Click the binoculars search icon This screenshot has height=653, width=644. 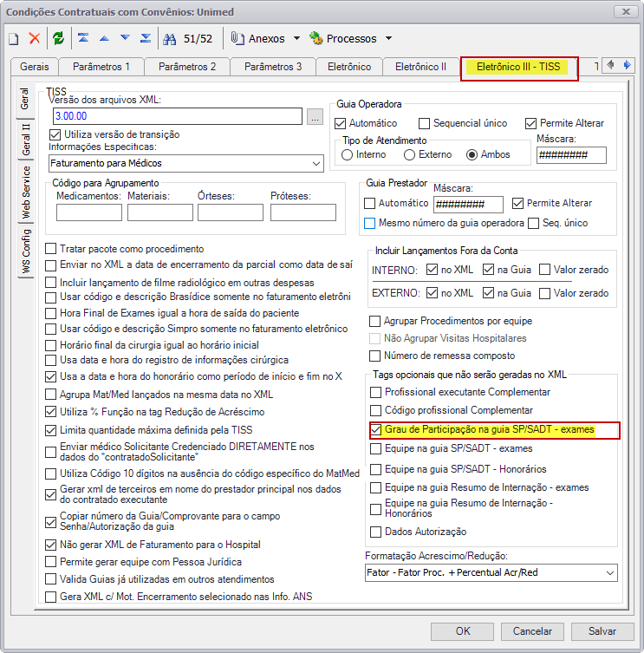tap(169, 39)
